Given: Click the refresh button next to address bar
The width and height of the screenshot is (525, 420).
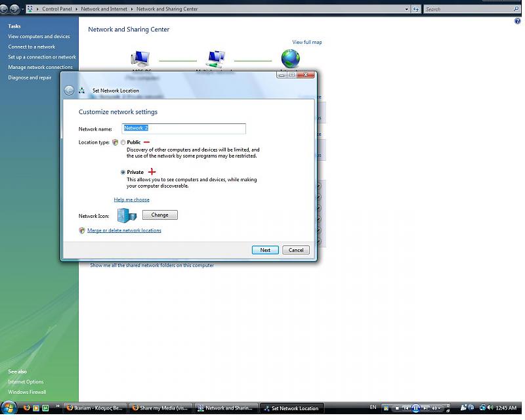Looking at the screenshot, I should (x=416, y=9).
